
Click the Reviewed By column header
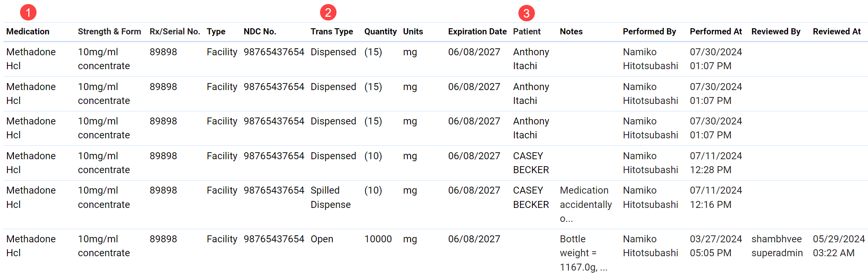point(775,32)
